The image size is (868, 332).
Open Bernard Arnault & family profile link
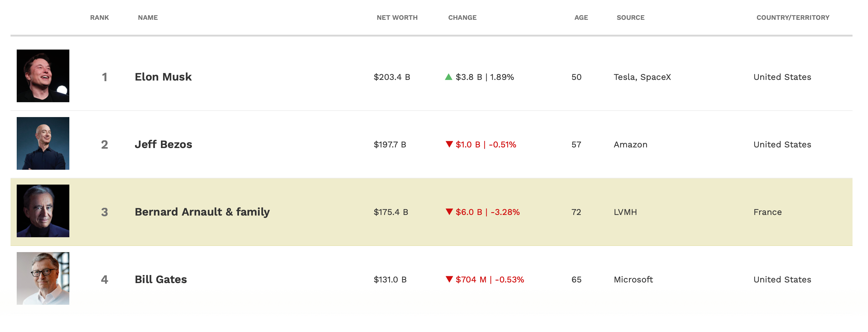(202, 212)
